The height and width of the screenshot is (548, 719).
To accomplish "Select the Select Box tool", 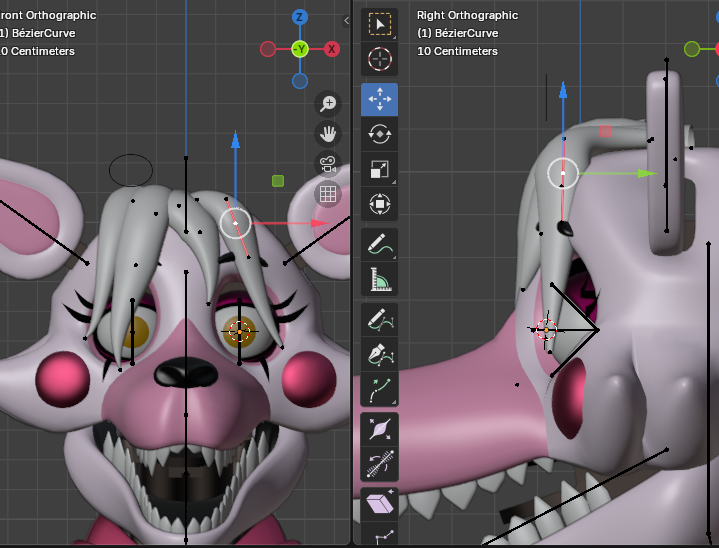I will click(x=380, y=24).
